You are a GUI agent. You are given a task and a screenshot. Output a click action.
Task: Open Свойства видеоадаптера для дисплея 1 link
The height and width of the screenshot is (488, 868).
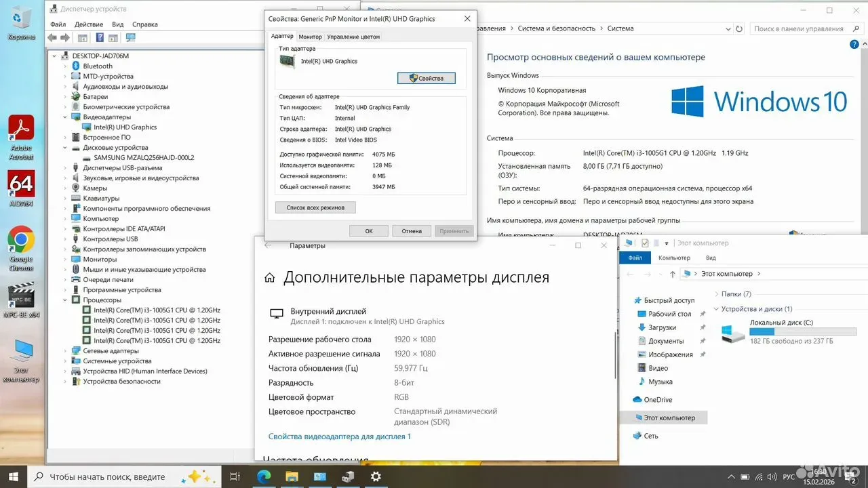pos(340,436)
